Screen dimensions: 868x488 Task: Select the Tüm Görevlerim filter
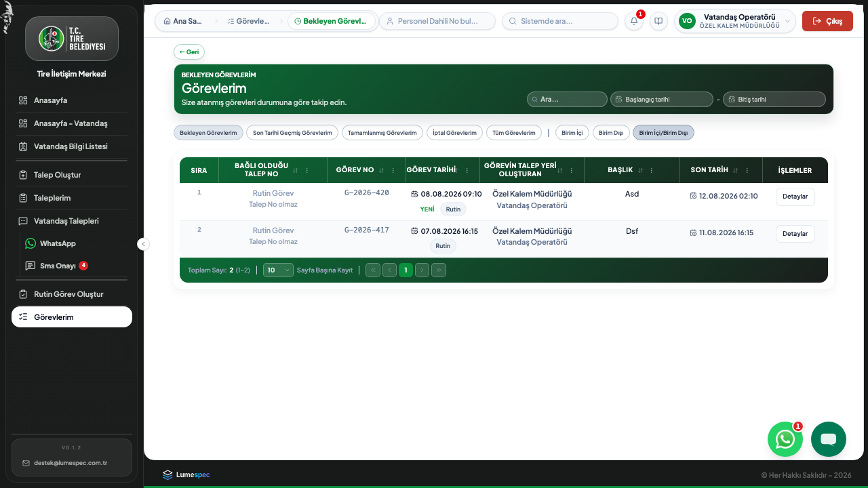coord(515,133)
